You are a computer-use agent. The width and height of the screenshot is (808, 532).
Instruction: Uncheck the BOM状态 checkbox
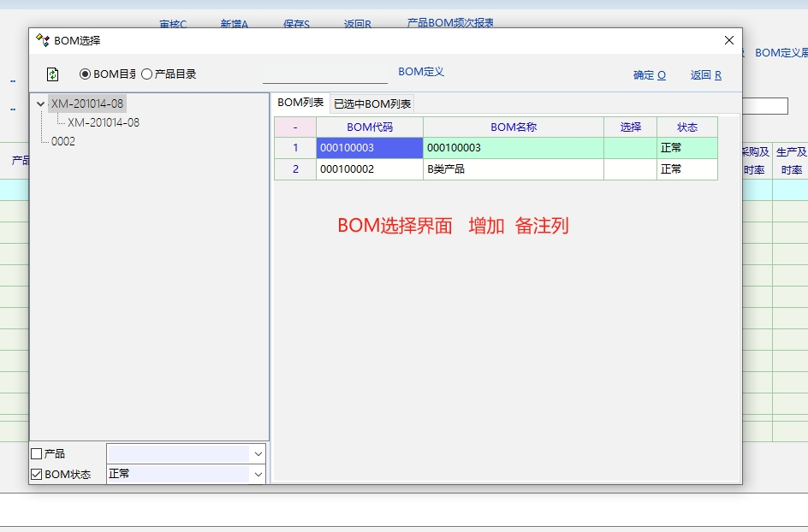click(37, 474)
